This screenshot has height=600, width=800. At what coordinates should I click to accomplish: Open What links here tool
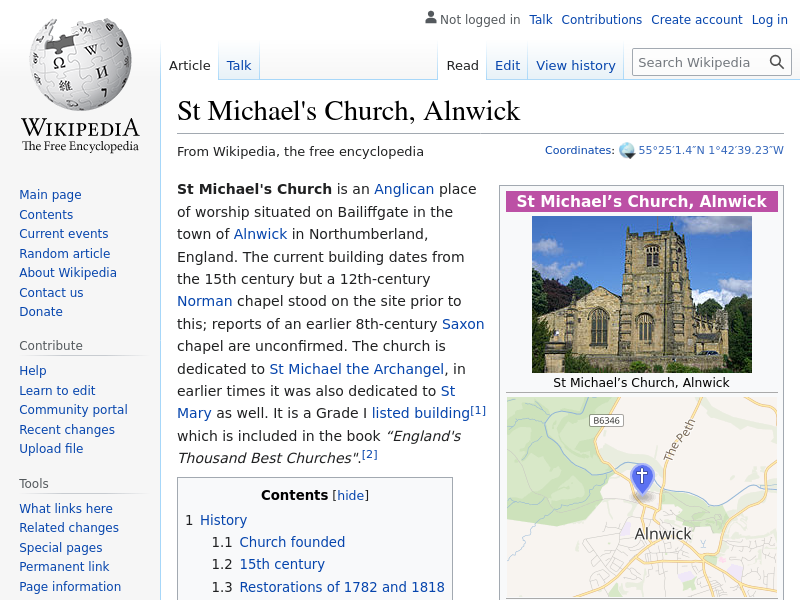coord(66,508)
